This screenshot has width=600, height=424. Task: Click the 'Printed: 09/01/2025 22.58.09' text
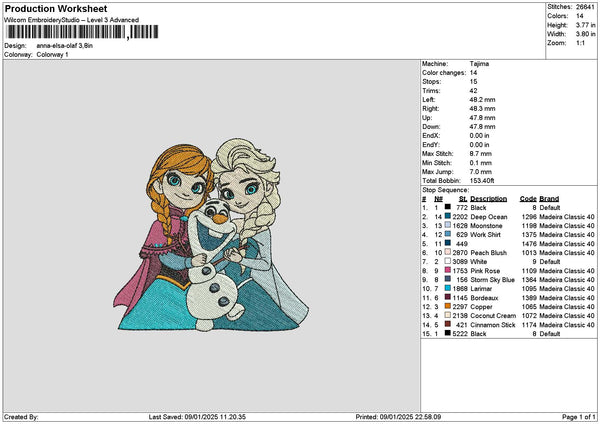pos(398,417)
